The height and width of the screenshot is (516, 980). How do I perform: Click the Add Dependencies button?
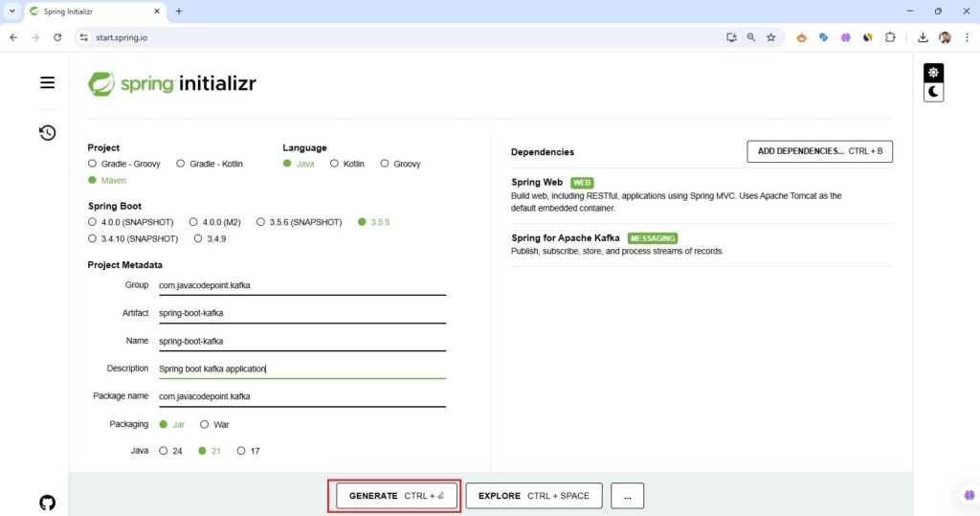click(x=819, y=151)
